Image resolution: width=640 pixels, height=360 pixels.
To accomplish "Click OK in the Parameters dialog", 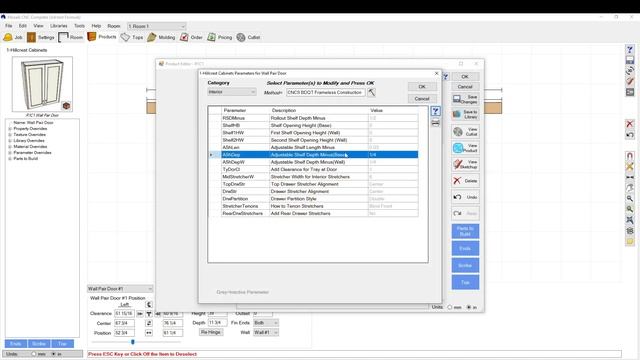I will click(x=422, y=87).
